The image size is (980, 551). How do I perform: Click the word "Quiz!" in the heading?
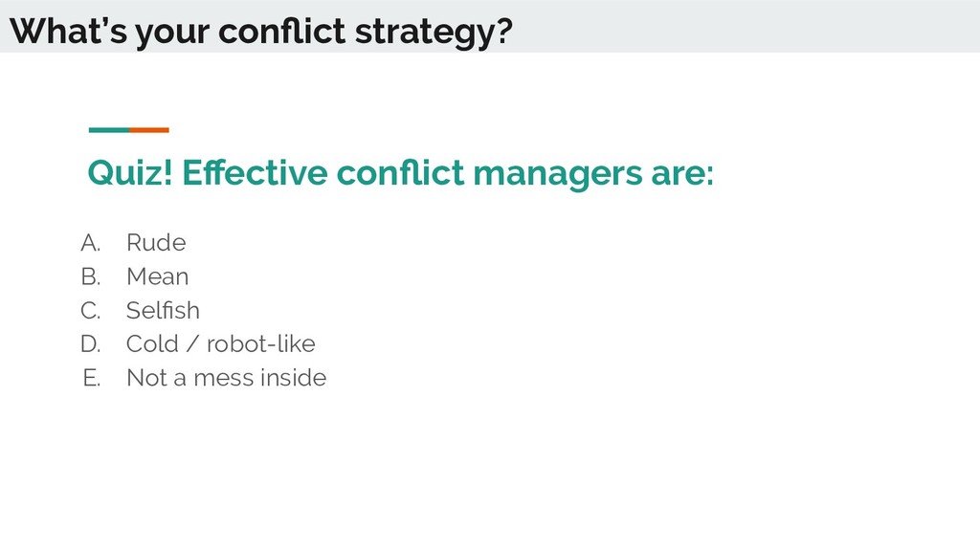[130, 172]
